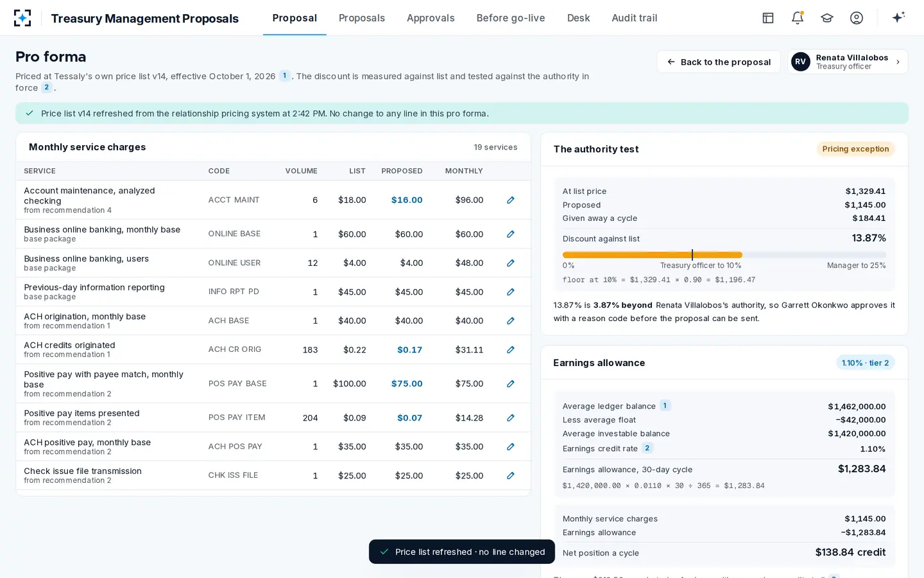Open the graduation cap learning icon

click(x=827, y=18)
